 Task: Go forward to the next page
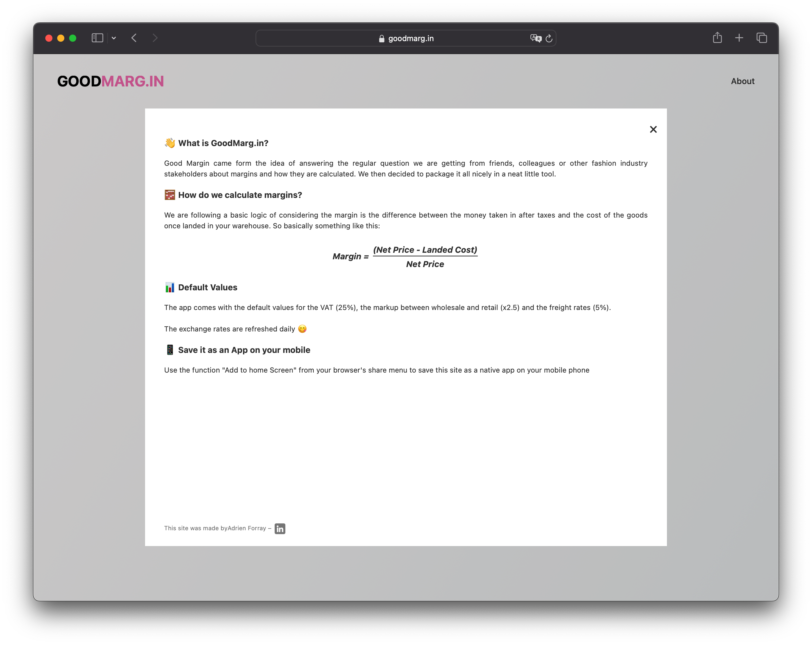tap(155, 38)
